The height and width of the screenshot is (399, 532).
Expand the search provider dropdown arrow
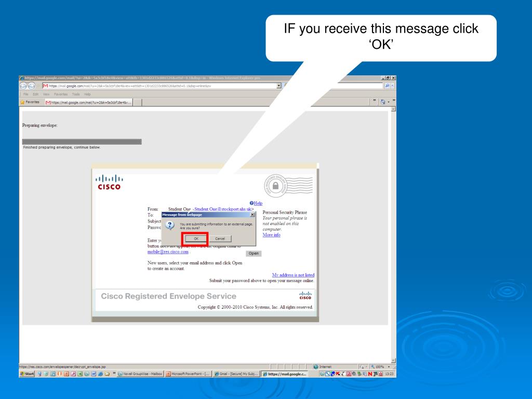(393, 86)
